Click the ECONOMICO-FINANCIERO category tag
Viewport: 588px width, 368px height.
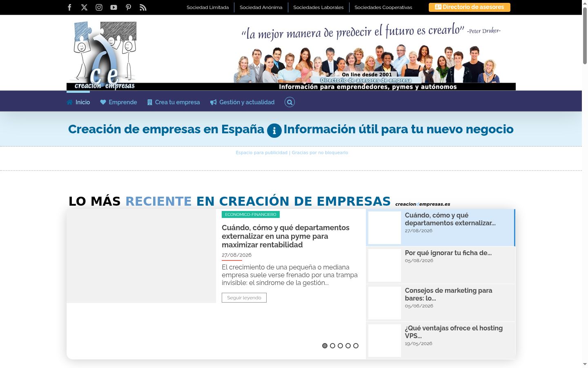tap(251, 214)
